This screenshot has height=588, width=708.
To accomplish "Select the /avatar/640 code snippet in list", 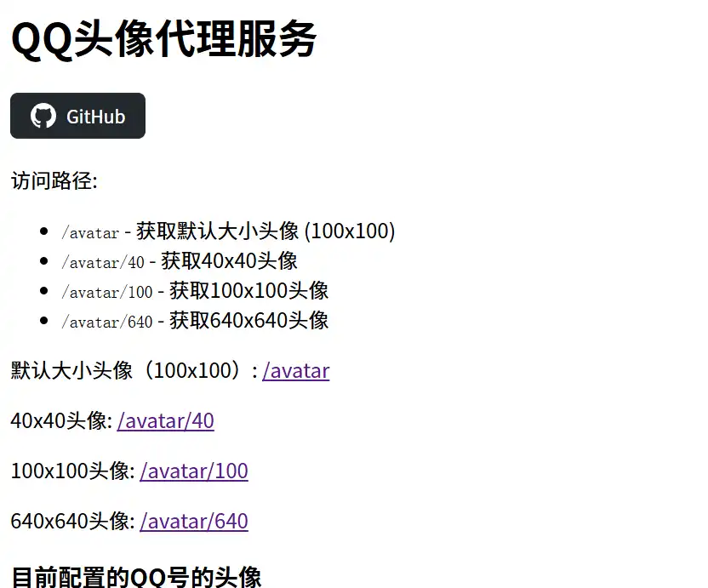I will click(x=106, y=322).
